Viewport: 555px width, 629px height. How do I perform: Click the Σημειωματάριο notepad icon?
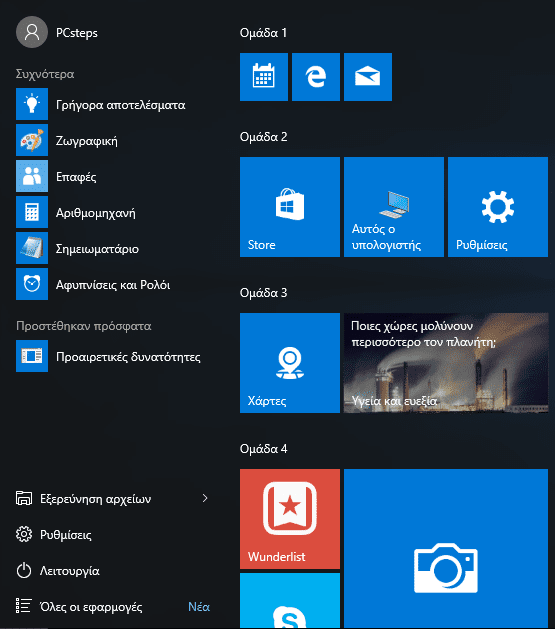(x=32, y=248)
